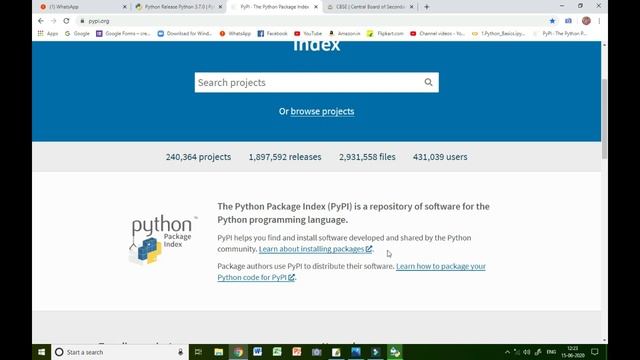This screenshot has width=640, height=360.
Task: Reload the pypi.org page
Action: 67,21
